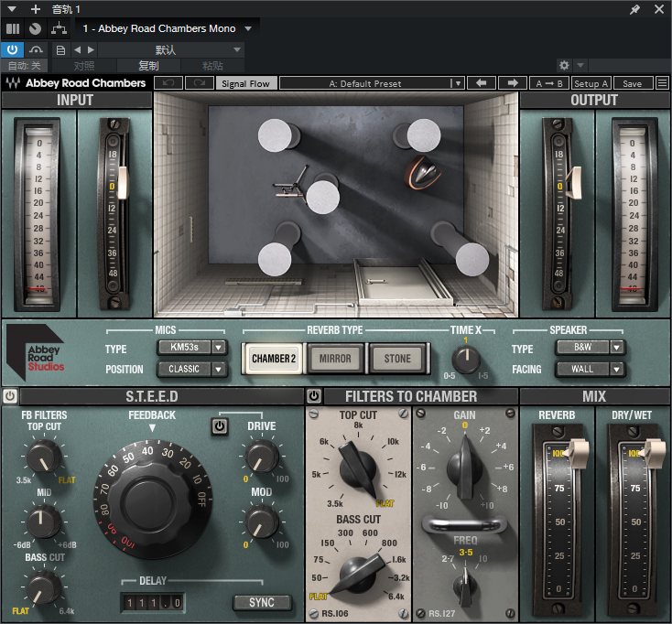Click the Waves logo icon
The height and width of the screenshot is (624, 672).
click(x=13, y=83)
